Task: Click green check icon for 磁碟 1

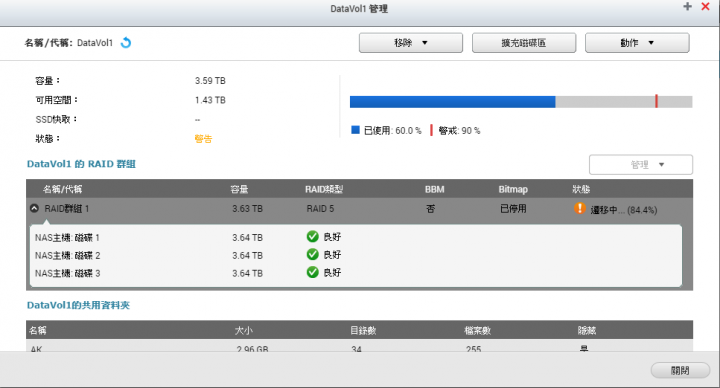Action: coord(312,236)
